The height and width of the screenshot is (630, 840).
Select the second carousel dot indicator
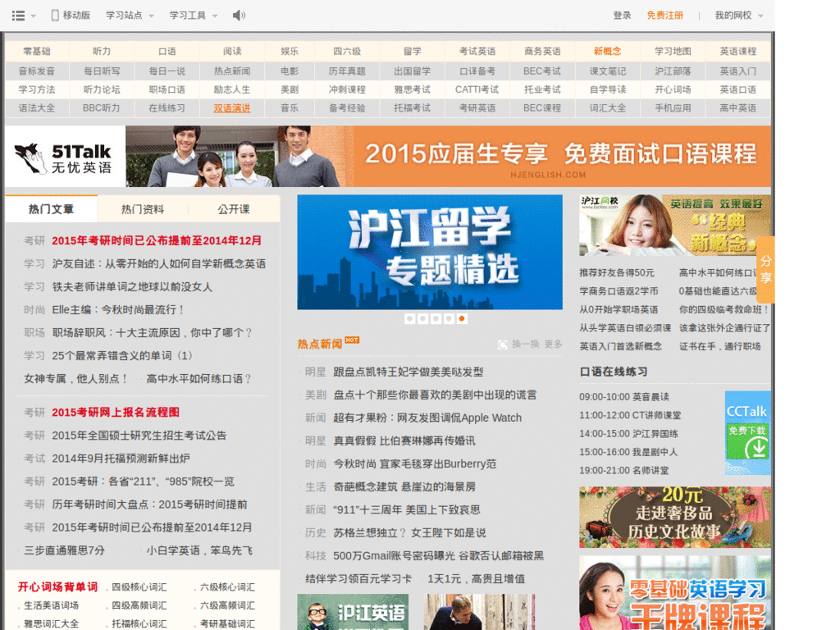[x=422, y=319]
